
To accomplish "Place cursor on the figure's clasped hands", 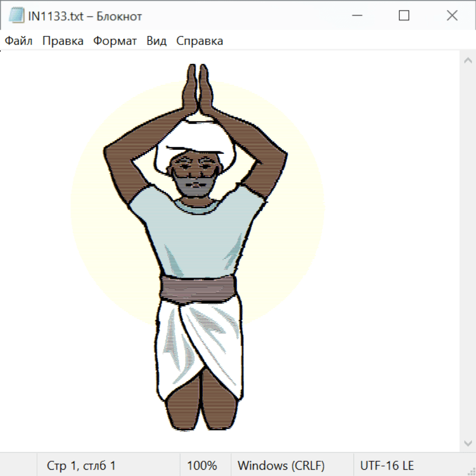I will 197,87.
